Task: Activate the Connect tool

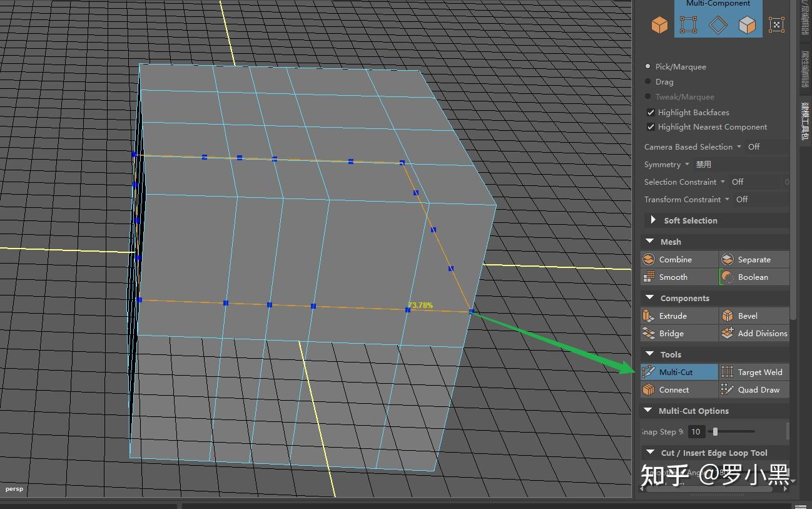Action: (x=679, y=389)
